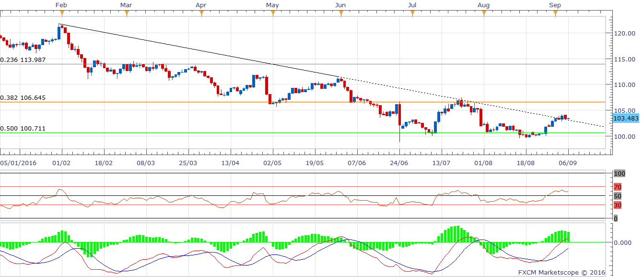Image resolution: width=644 pixels, height=277 pixels.
Task: Click the RSI 0 level label
Action: (616, 218)
